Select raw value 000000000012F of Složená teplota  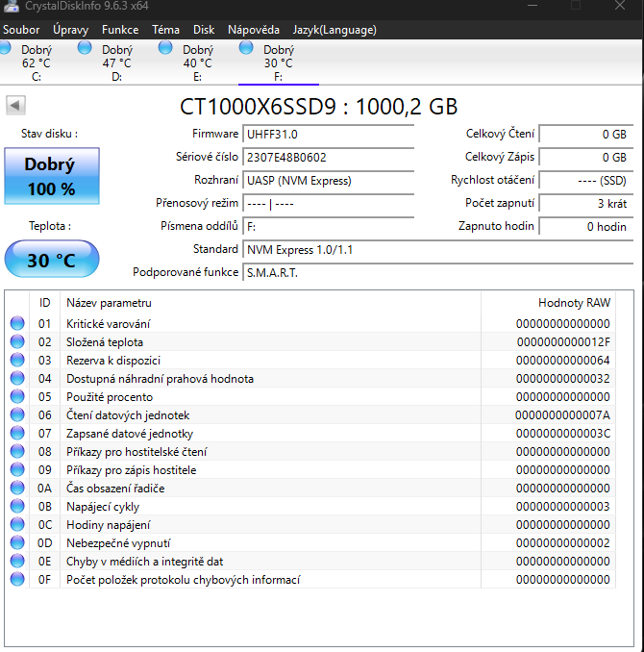[563, 342]
